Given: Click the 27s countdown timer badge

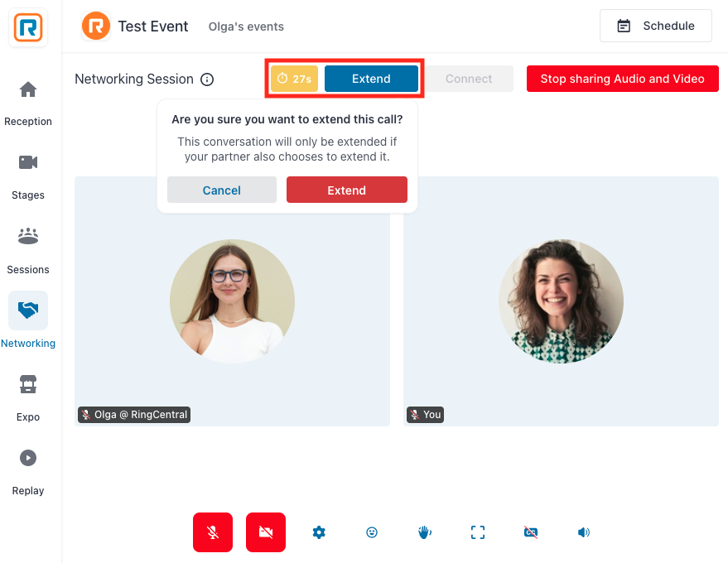Looking at the screenshot, I should click(294, 79).
